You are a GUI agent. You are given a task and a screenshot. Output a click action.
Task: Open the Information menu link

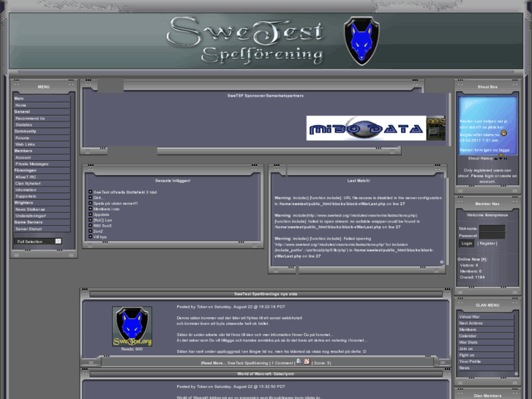(x=26, y=190)
